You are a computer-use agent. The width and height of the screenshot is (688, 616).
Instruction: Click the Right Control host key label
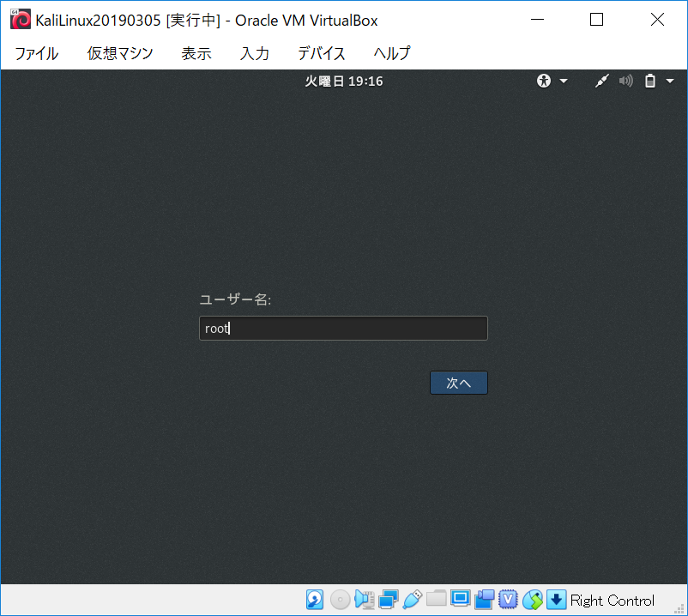point(613,601)
